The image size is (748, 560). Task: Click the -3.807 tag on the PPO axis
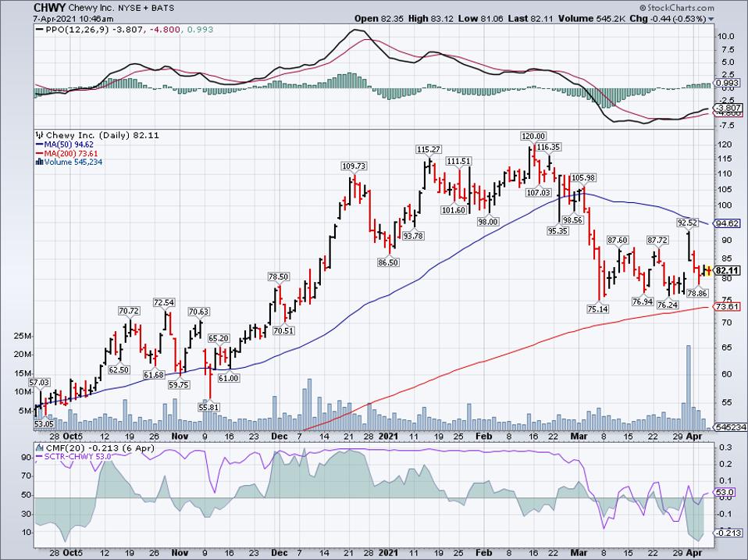pyautogui.click(x=727, y=108)
